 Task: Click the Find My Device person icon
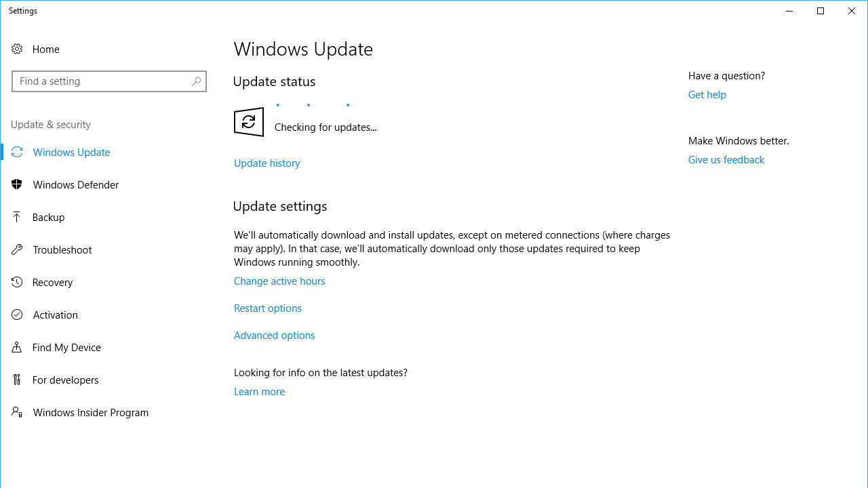[x=17, y=347]
